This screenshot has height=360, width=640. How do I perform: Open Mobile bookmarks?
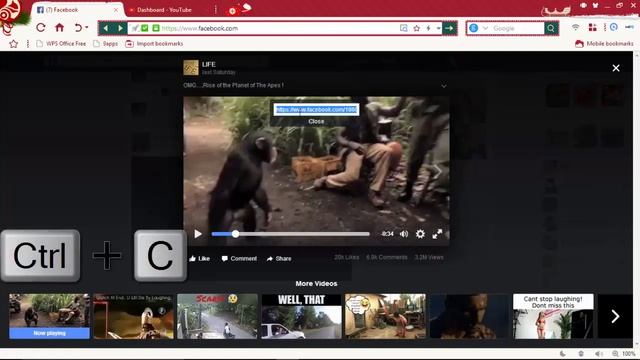pyautogui.click(x=604, y=43)
